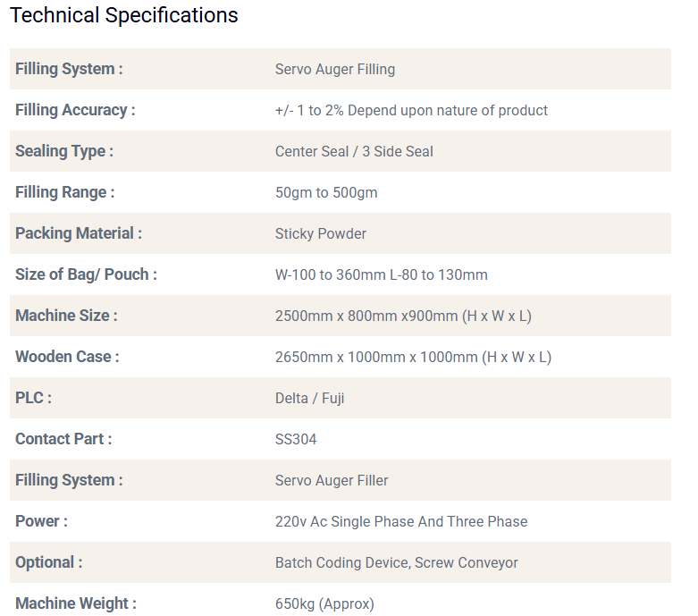Click the Packing Material label

(x=78, y=233)
